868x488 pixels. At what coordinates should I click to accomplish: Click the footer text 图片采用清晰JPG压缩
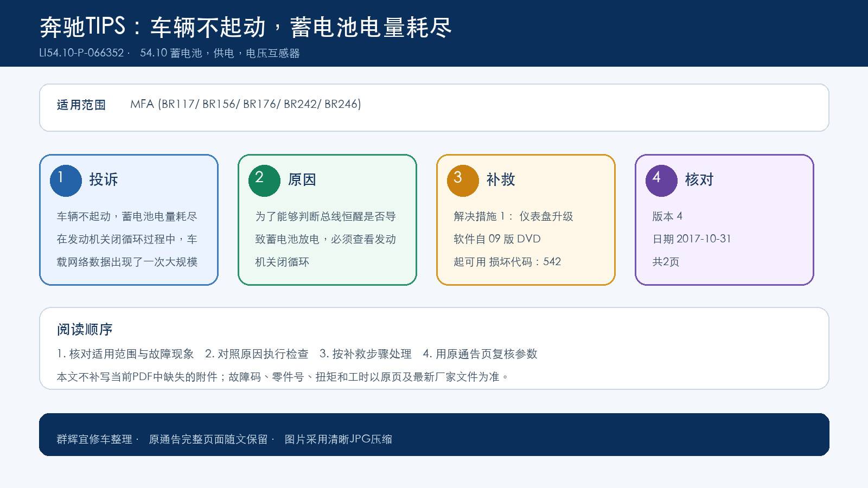[339, 440]
